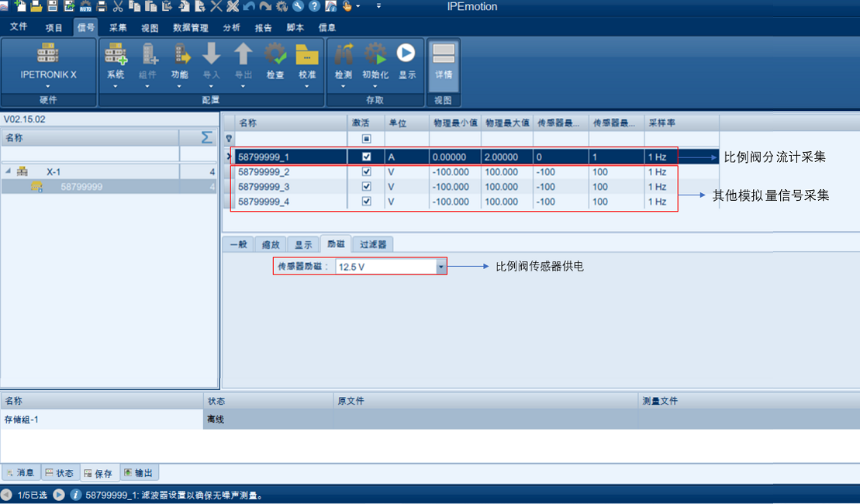Switch to the 项目 ribbon tab
The image size is (860, 504).
click(54, 27)
